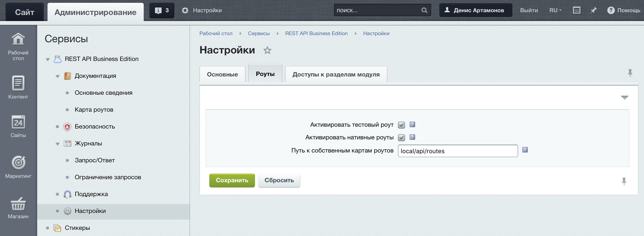This screenshot has width=644, height=236.
Task: Click the Сохранить button
Action: [x=232, y=180]
